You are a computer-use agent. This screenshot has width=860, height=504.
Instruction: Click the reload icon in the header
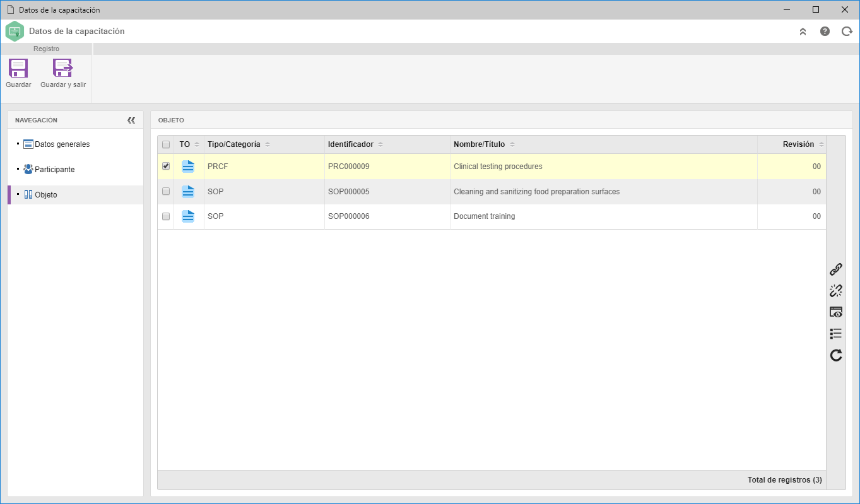(x=847, y=31)
